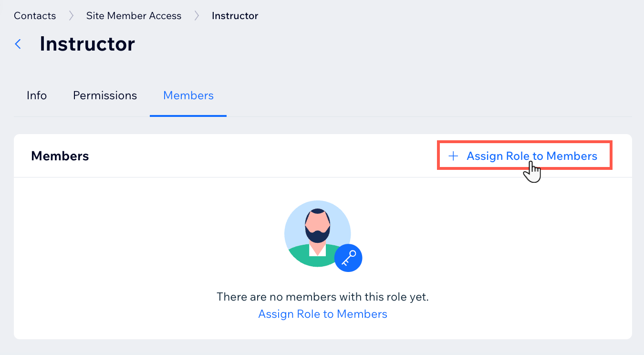Screen dimensions: 644x355
Task: Click the no members with this role message
Action: pyautogui.click(x=322, y=297)
